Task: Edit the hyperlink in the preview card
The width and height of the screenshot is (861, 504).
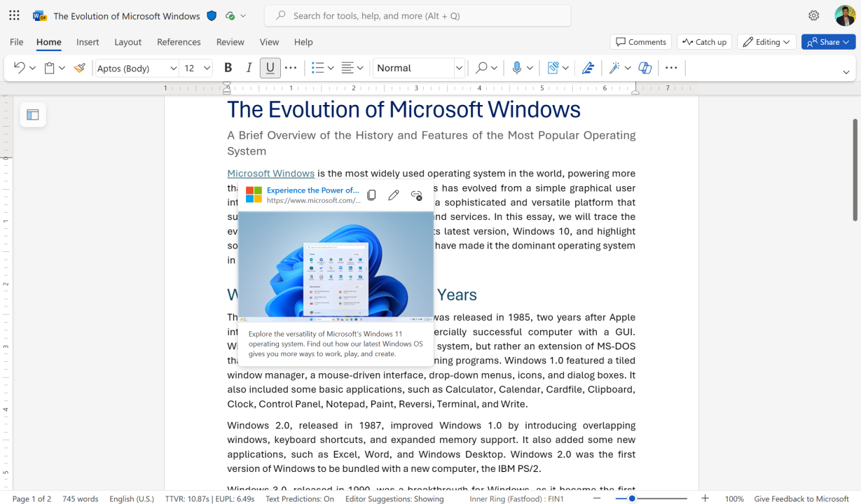Action: click(394, 195)
